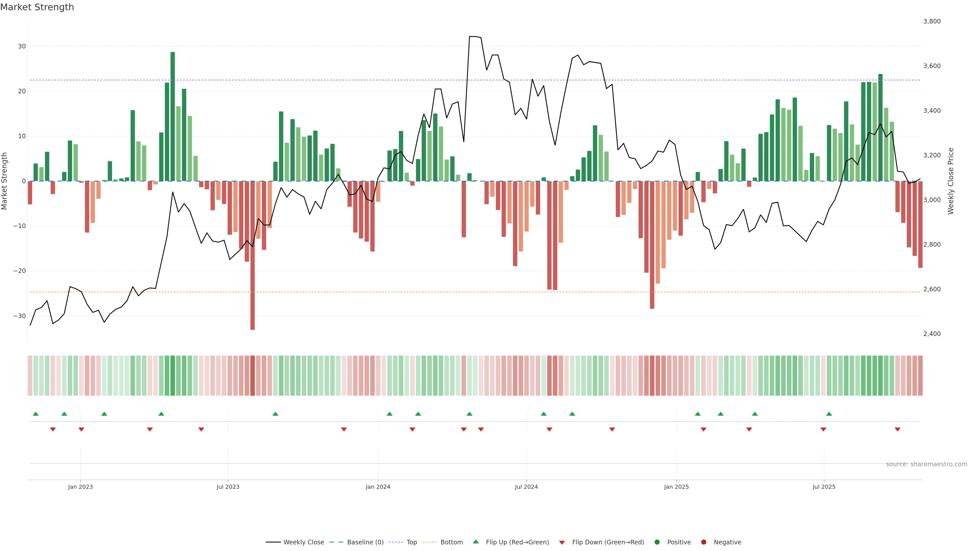This screenshot has height=551, width=980.
Task: Click the green Flip Up legend triangle
Action: [x=475, y=542]
